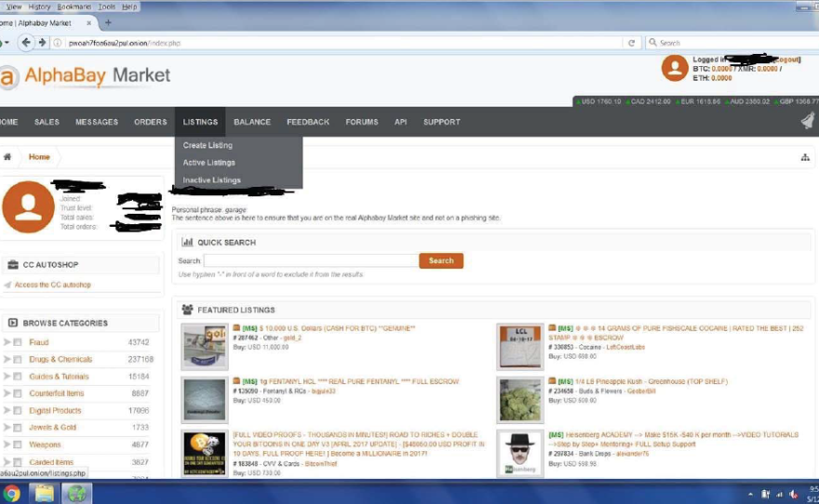Click the Browse Categories header icon
The image size is (819, 504).
pos(12,323)
